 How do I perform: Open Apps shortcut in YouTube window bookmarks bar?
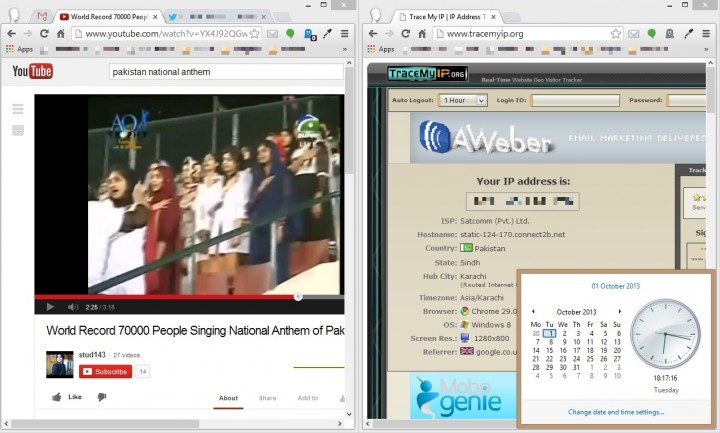pos(19,49)
